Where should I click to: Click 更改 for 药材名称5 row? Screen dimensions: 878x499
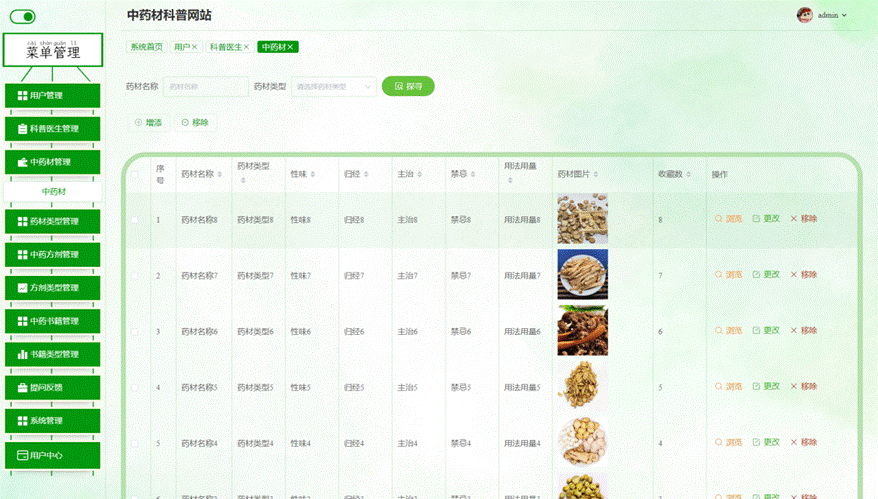click(x=766, y=386)
